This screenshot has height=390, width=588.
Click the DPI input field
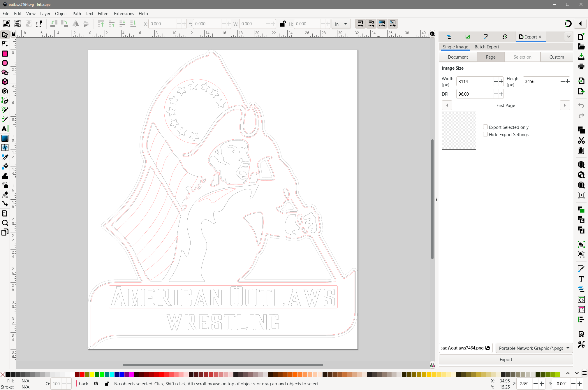coord(475,94)
